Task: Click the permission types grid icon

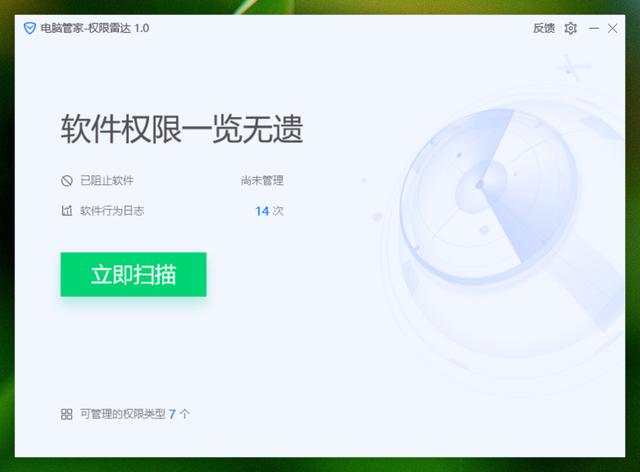Action: point(67,414)
